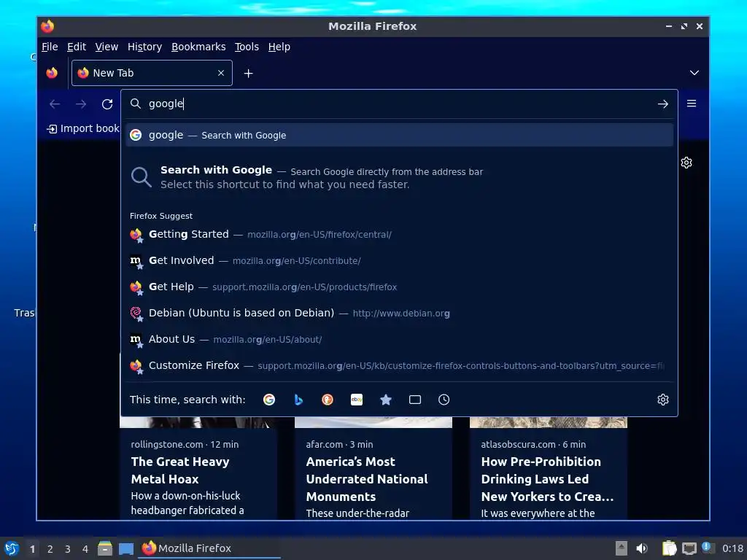747x560 pixels.
Task: Open network status tray icon
Action: [689, 549]
